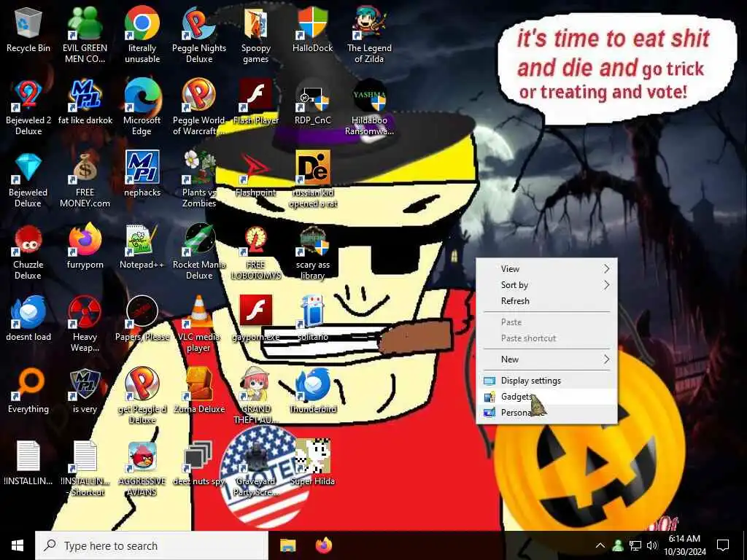This screenshot has height=560, width=747.
Task: Open the notification center
Action: [x=723, y=545]
